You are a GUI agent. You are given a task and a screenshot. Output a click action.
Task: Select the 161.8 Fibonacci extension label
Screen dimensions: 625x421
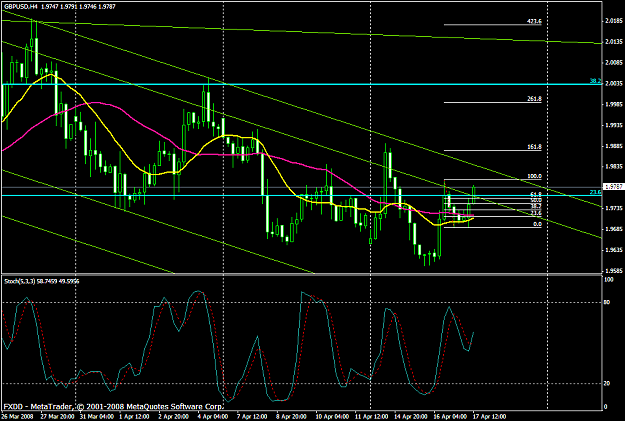[534, 147]
